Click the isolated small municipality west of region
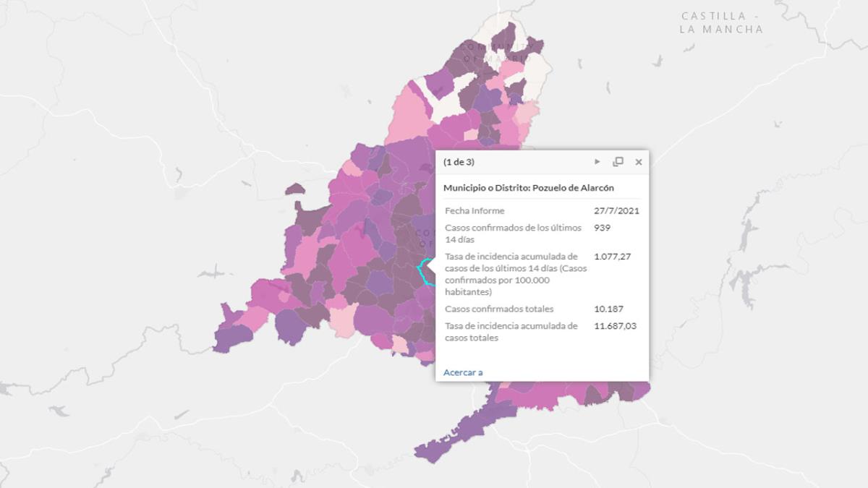Viewport: 868px width, 488px height. (x=294, y=189)
